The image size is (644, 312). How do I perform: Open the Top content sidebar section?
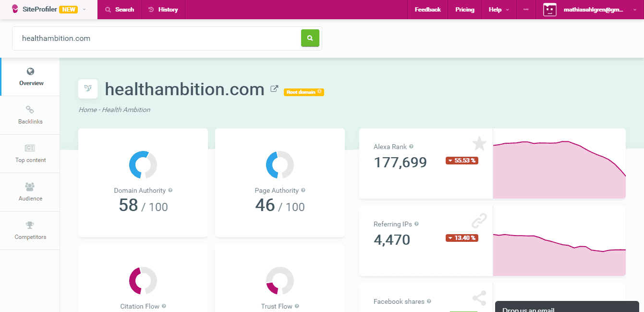click(30, 154)
